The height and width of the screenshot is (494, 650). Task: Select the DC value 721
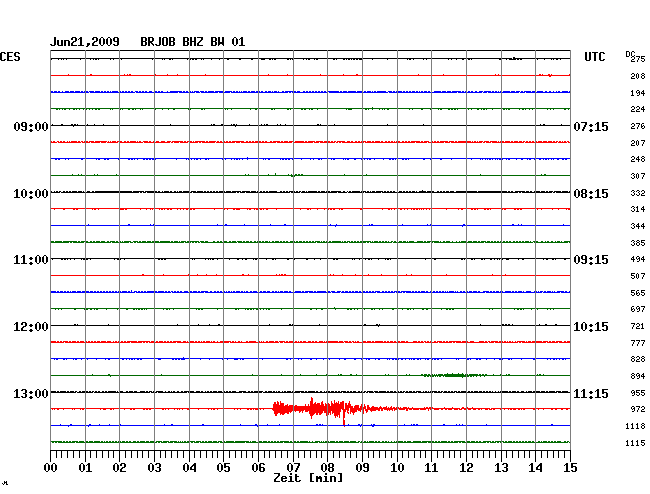(x=638, y=327)
